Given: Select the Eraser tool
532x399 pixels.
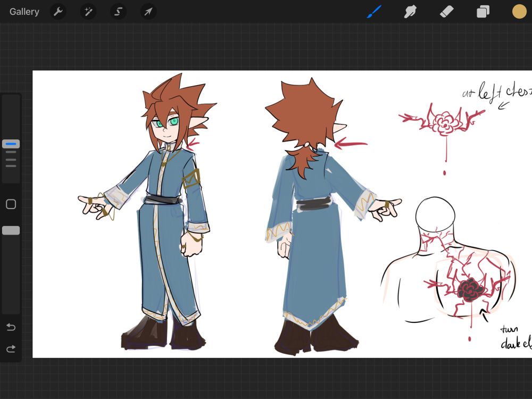Looking at the screenshot, I should point(446,12).
